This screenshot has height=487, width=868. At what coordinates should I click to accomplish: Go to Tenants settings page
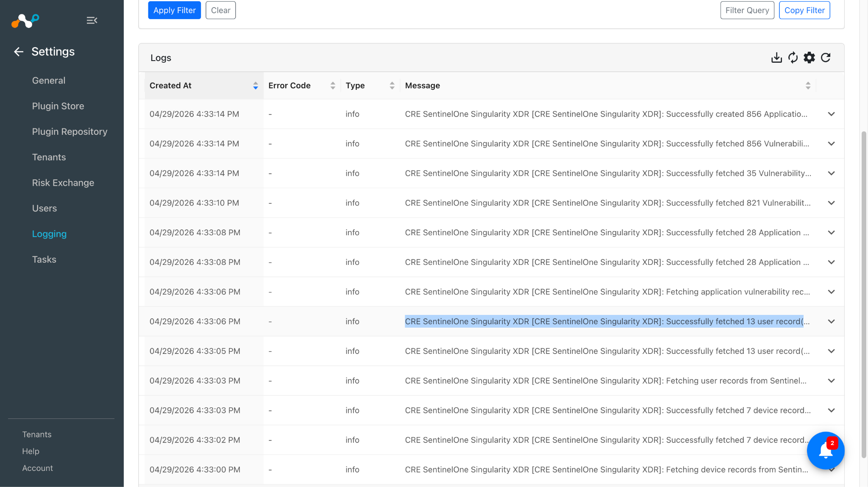tap(49, 157)
